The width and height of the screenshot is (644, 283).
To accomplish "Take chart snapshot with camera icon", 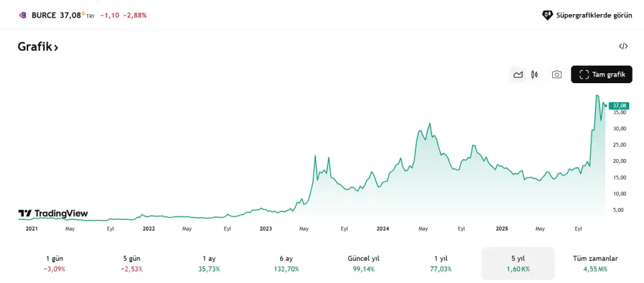I will [x=557, y=74].
